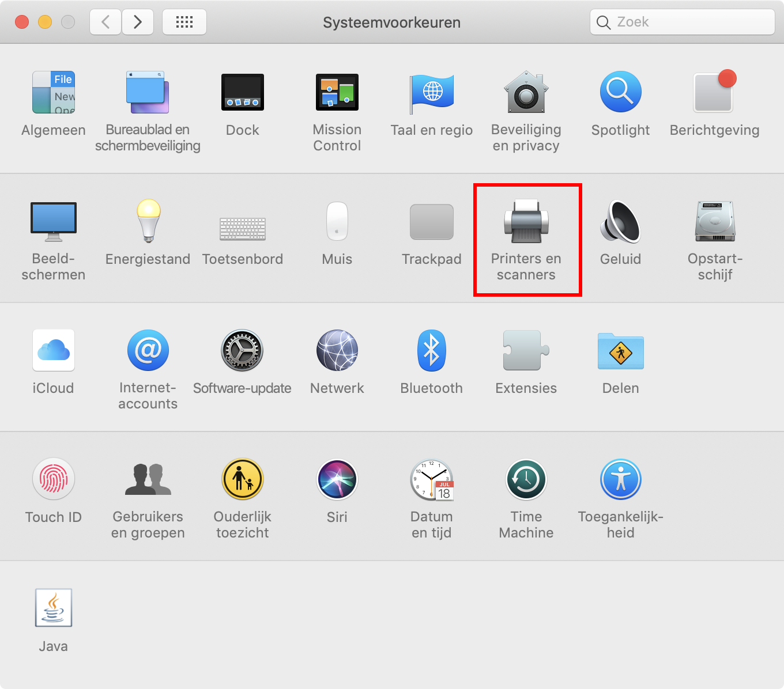Open Bluetooth settings
Screen dimensions: 784x689
tap(431, 351)
